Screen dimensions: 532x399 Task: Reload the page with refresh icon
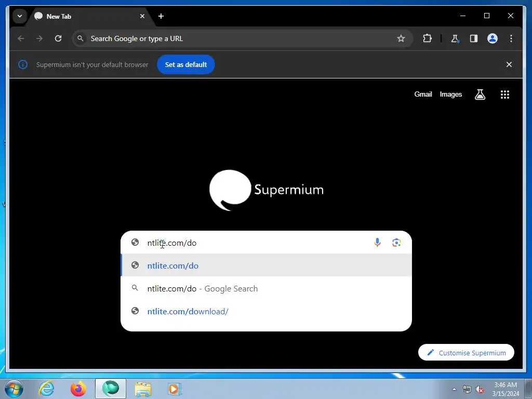pyautogui.click(x=58, y=38)
